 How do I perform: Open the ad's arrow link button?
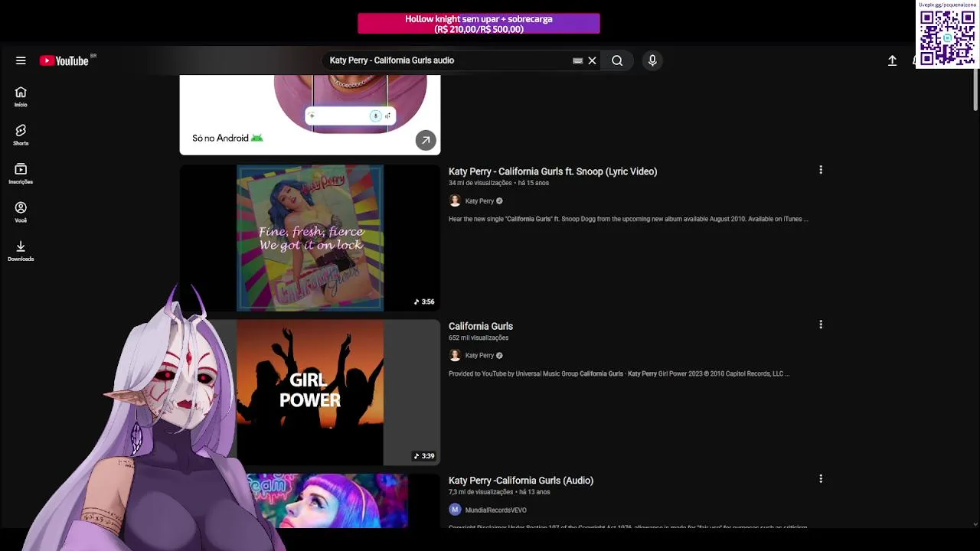coord(426,140)
